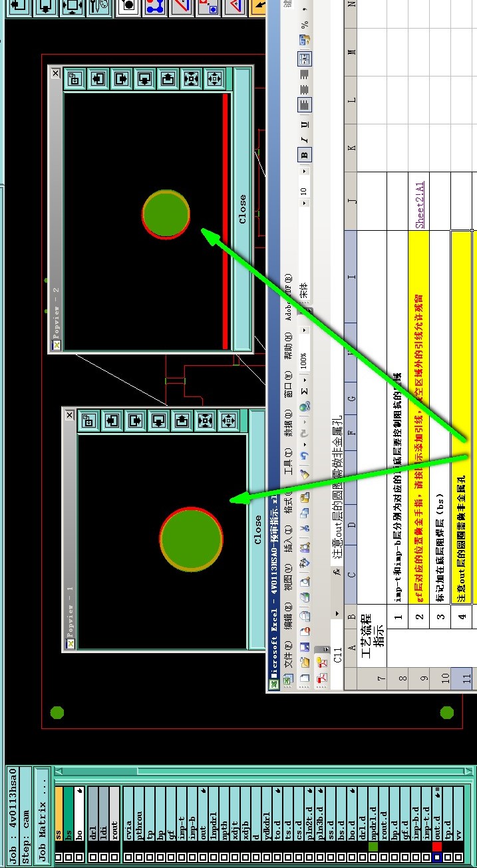Click the home view icon in Popview 1

click(x=88, y=420)
